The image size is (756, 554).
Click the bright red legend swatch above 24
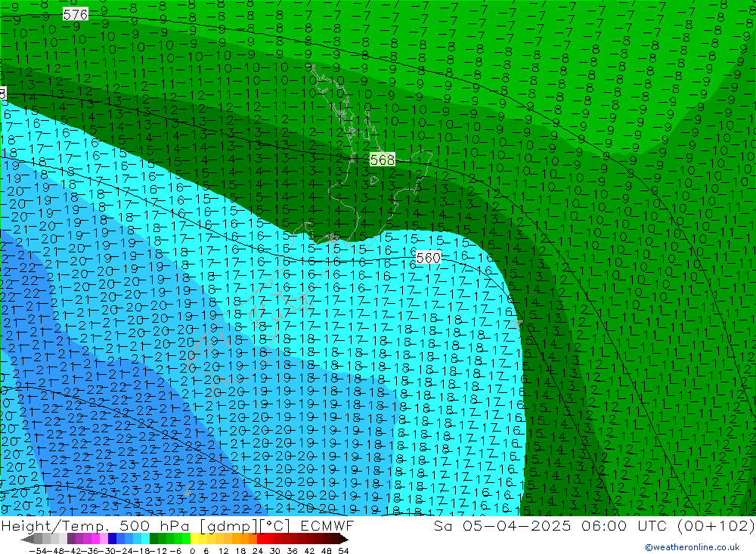coord(261,540)
